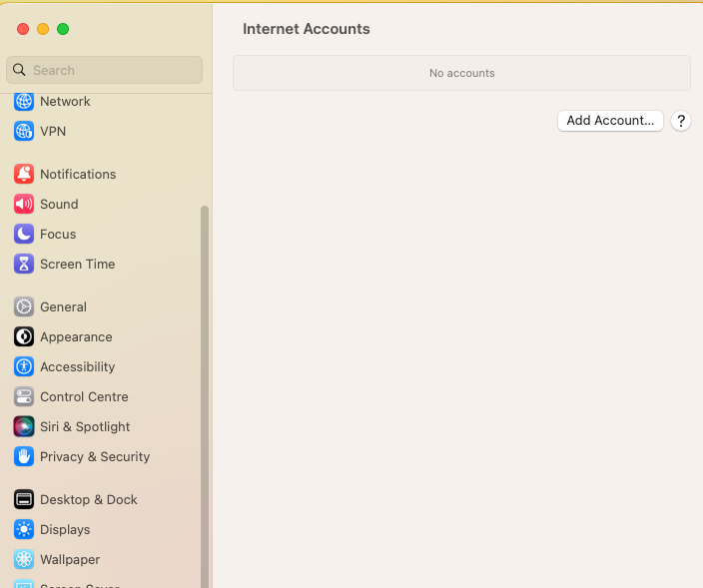Click the Wallpaper flower icon

(x=24, y=559)
